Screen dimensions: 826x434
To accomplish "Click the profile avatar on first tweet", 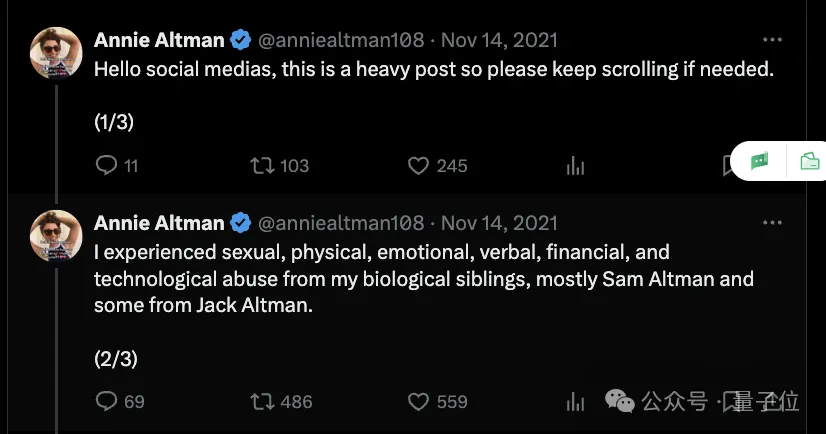I will pos(56,52).
